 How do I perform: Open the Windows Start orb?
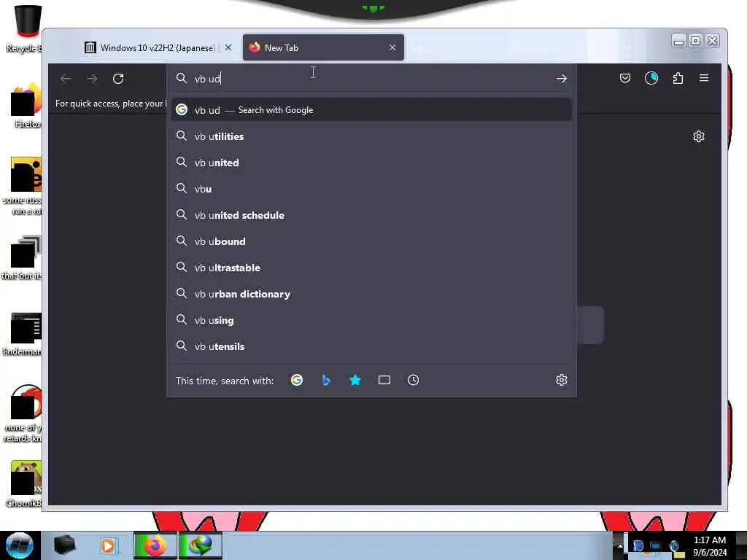pos(20,545)
